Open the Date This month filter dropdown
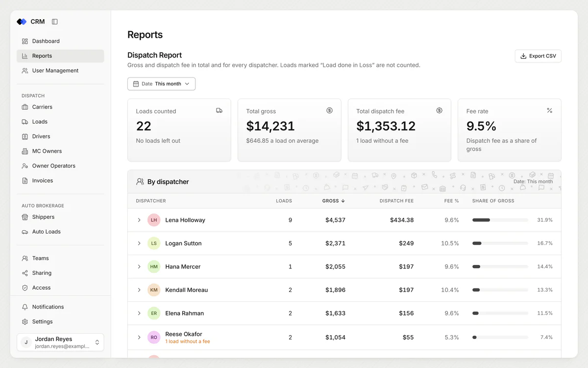The height and width of the screenshot is (368, 588). 161,84
